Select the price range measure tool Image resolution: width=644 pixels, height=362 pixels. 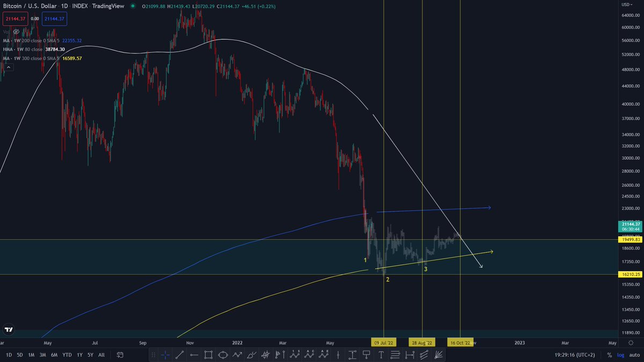coord(353,354)
